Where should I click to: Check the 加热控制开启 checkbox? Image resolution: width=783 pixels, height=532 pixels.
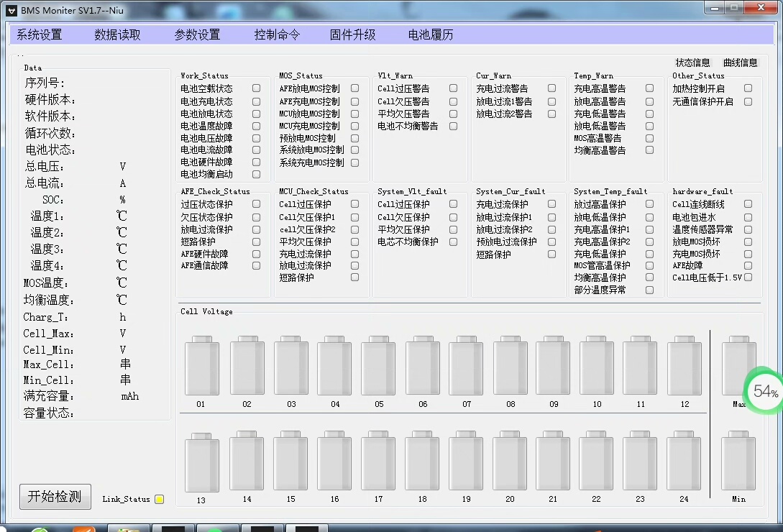[x=748, y=88]
